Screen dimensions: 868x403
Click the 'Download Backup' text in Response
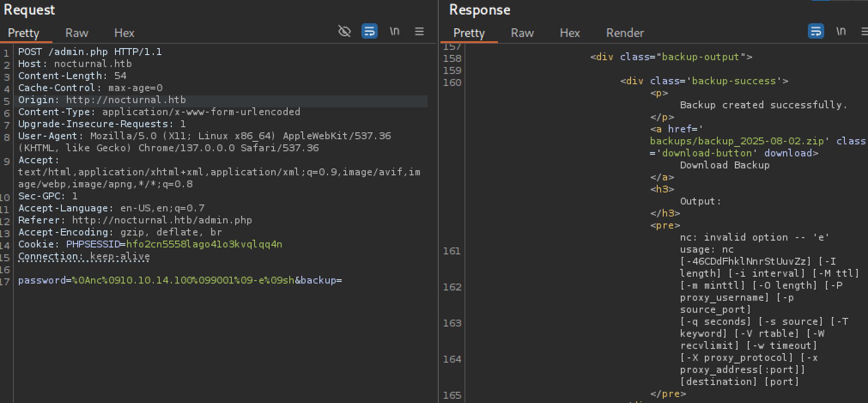pyautogui.click(x=725, y=165)
